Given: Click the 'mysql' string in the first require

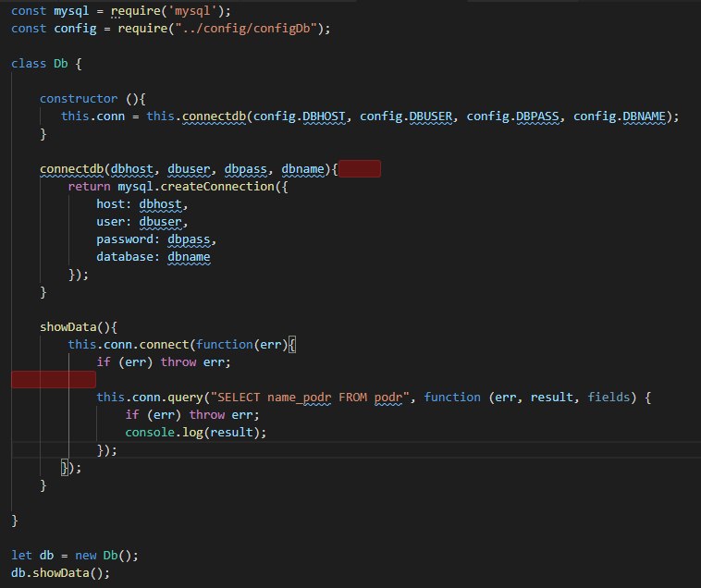Looking at the screenshot, I should [x=192, y=11].
